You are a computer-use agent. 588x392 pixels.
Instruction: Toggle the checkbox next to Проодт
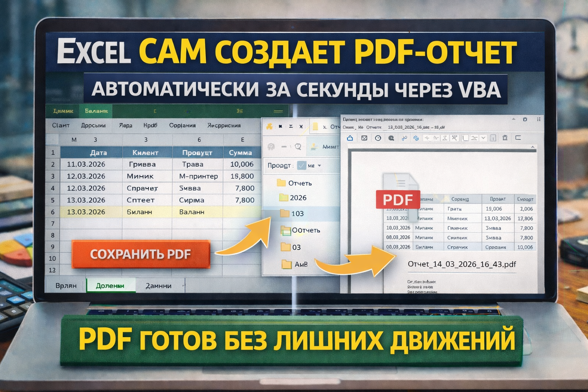301,165
